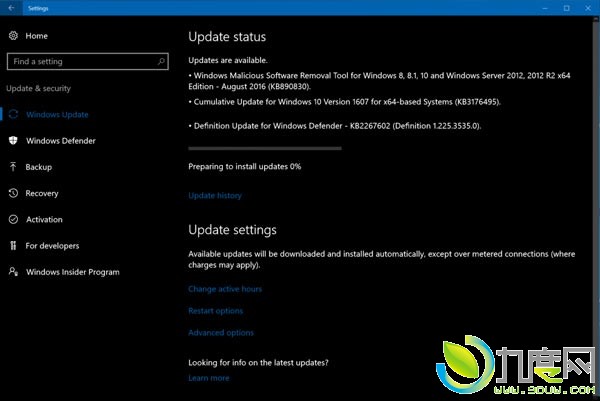Open Recovery options page
The height and width of the screenshot is (401, 600).
42,193
